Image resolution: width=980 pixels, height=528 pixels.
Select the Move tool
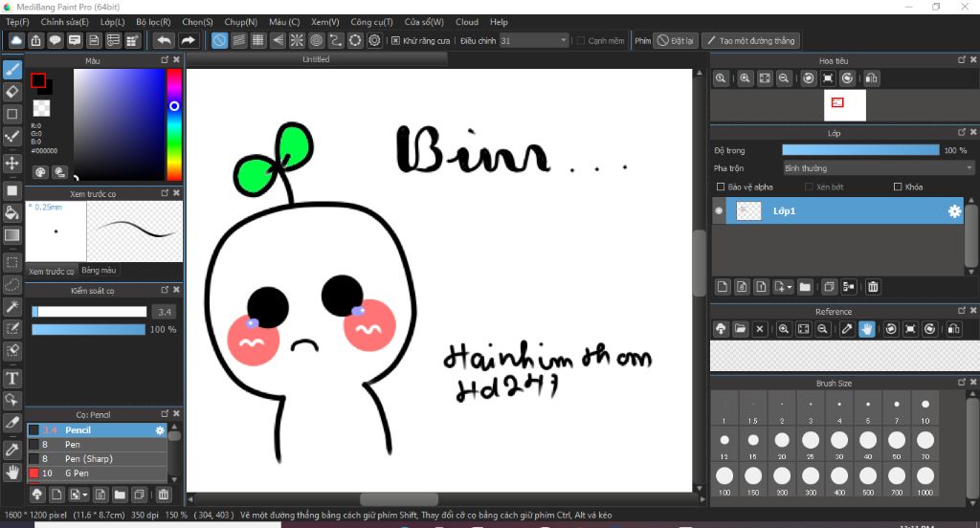pos(11,163)
